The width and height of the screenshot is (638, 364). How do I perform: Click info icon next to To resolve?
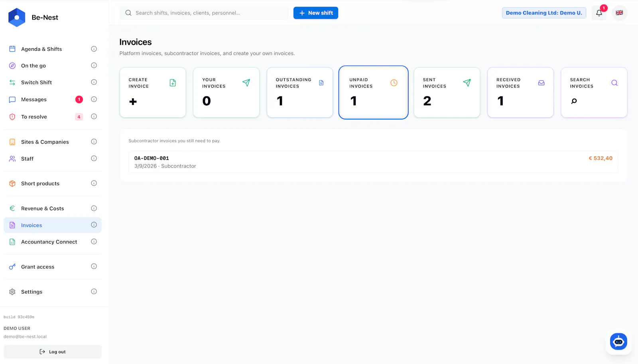94,116
